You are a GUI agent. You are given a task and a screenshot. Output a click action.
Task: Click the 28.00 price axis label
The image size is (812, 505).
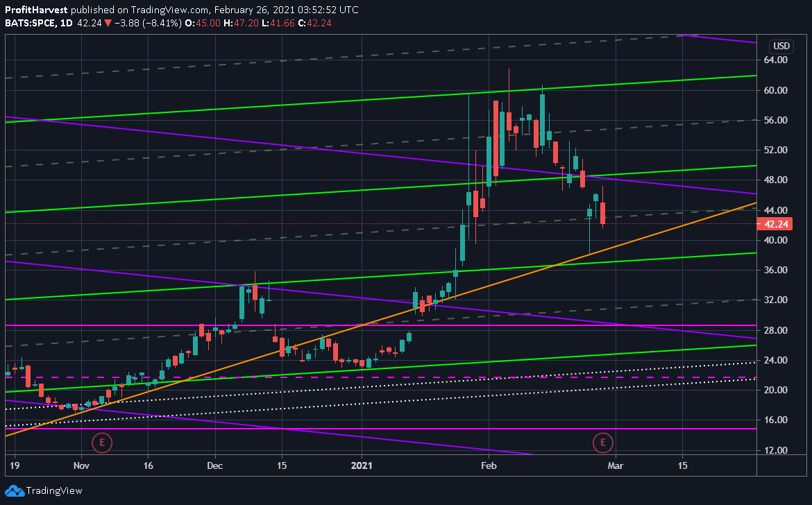776,330
